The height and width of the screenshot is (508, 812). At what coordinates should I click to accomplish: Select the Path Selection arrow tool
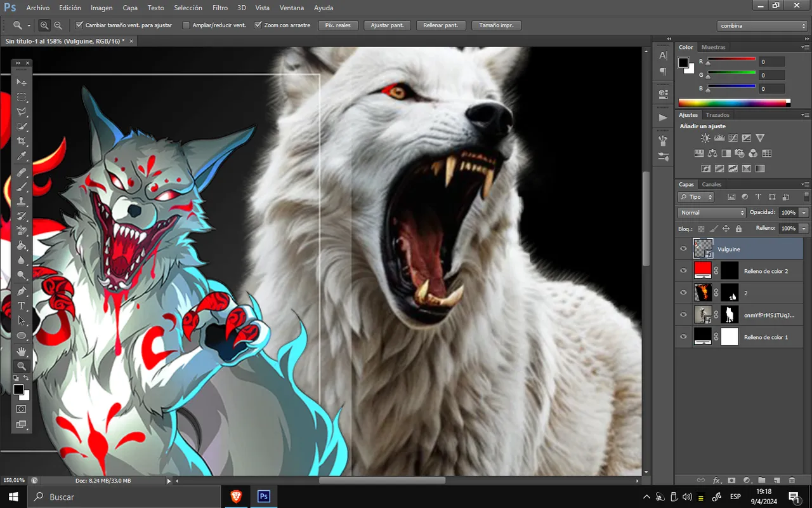click(x=22, y=321)
